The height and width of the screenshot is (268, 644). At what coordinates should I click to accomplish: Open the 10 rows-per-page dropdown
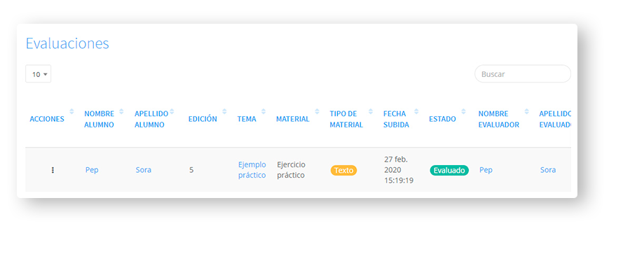(39, 74)
